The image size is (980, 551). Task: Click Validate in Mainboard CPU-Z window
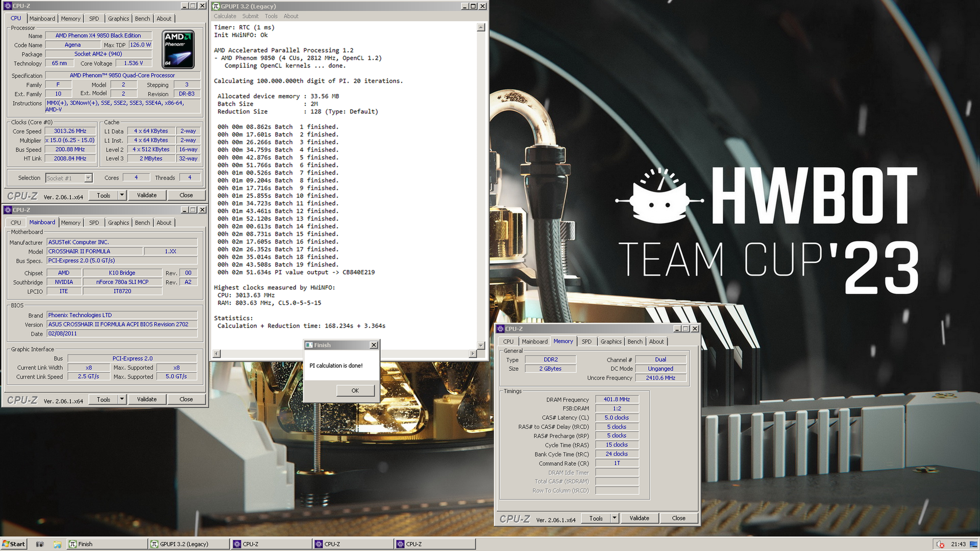click(147, 399)
